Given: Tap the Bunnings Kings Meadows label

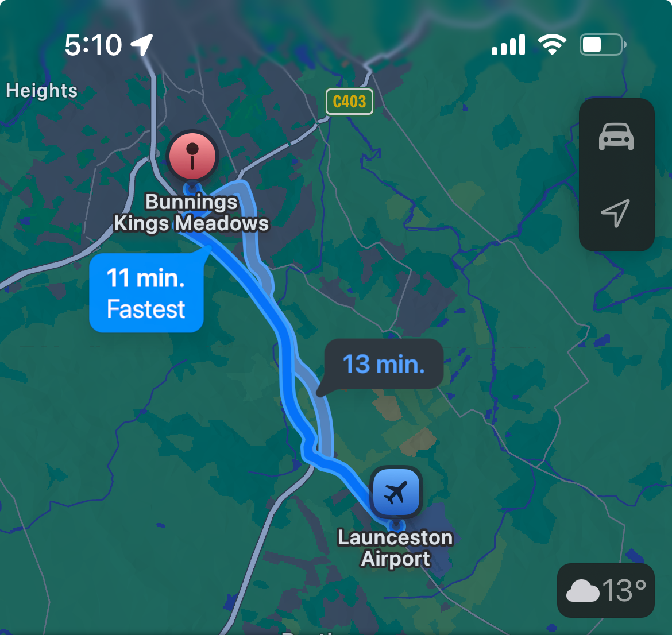Looking at the screenshot, I should click(x=191, y=212).
